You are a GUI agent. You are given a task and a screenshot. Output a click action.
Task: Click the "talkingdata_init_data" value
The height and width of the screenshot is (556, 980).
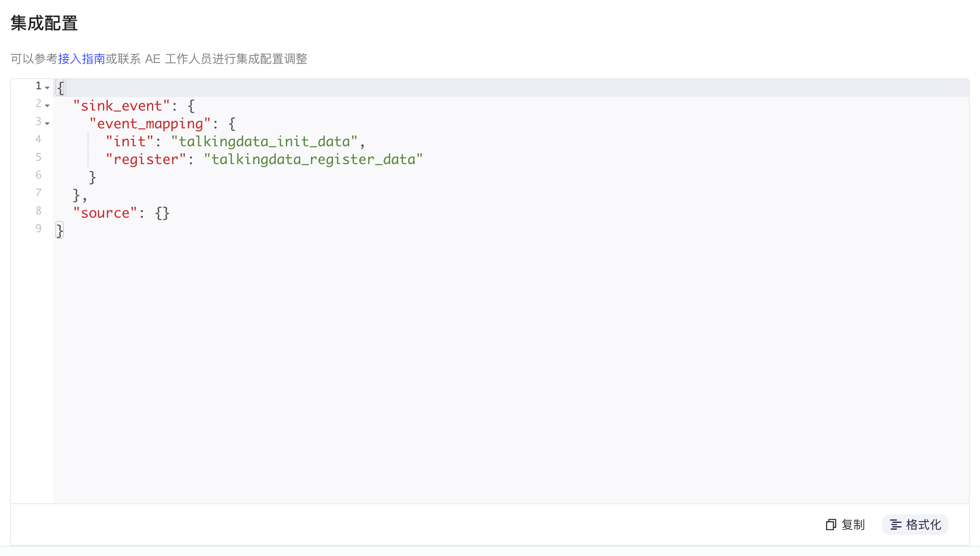(x=264, y=142)
